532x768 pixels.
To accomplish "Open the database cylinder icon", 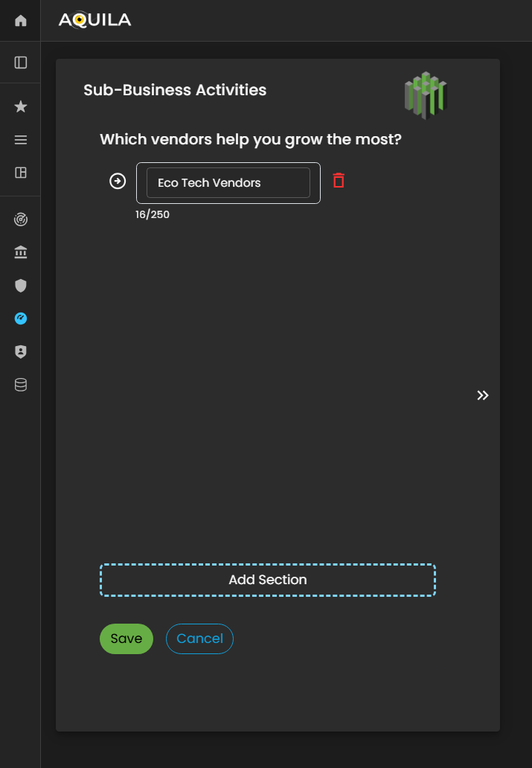I will [21, 385].
